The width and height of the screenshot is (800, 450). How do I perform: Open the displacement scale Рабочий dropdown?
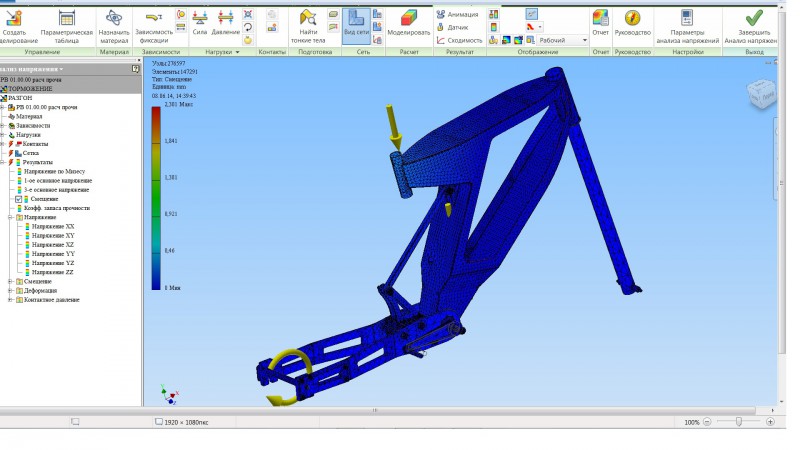pyautogui.click(x=563, y=40)
